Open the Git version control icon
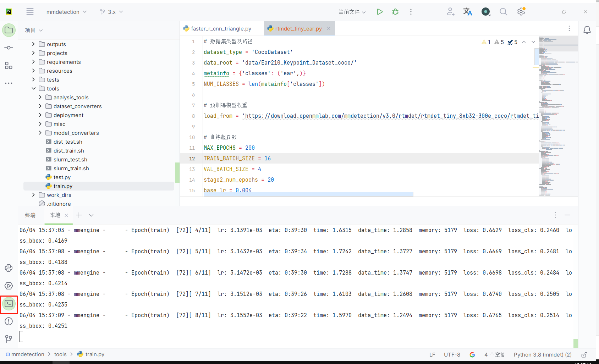Viewport: 599px width, 364px height. (x=9, y=339)
